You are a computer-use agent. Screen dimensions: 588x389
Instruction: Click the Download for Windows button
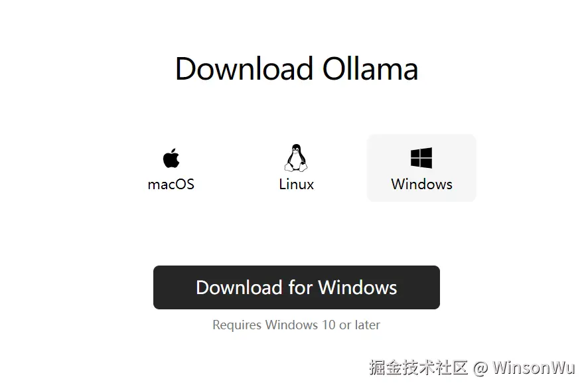pos(296,287)
